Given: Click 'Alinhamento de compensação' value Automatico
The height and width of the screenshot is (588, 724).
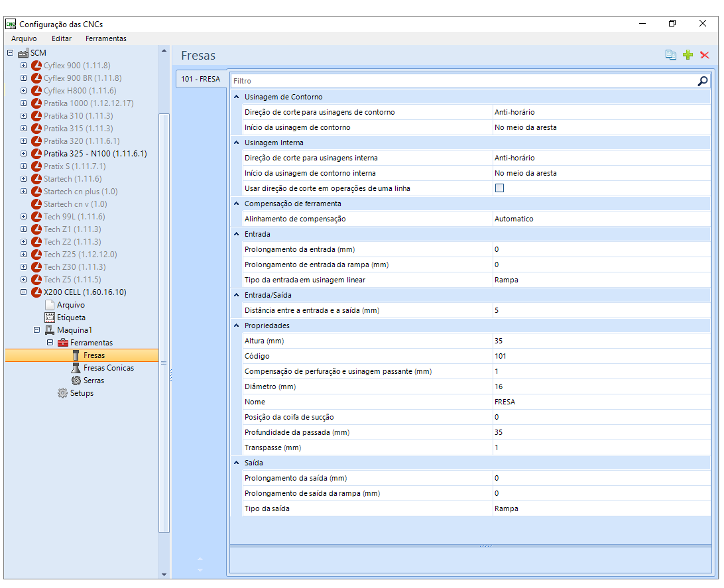Looking at the screenshot, I should [601, 219].
